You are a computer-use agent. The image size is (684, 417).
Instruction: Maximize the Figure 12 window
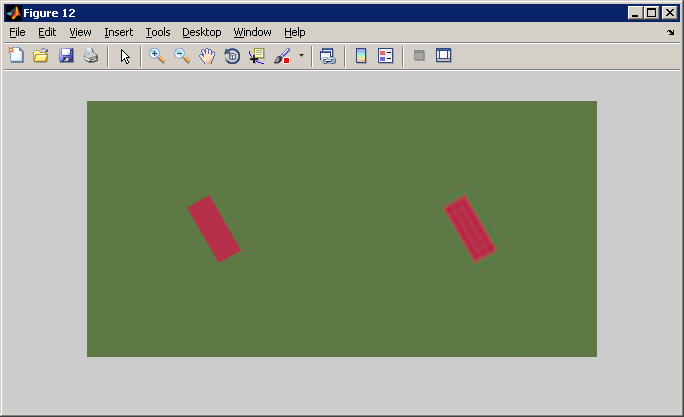pos(652,13)
